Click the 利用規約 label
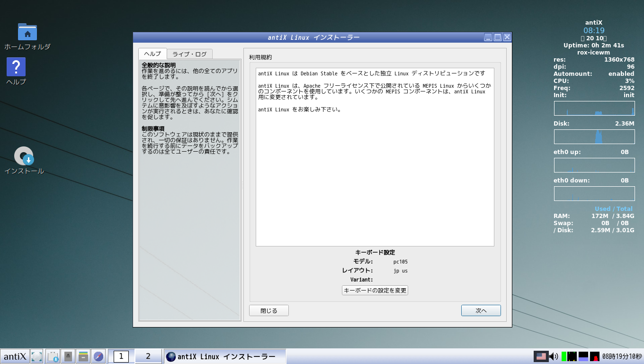 coord(260,57)
